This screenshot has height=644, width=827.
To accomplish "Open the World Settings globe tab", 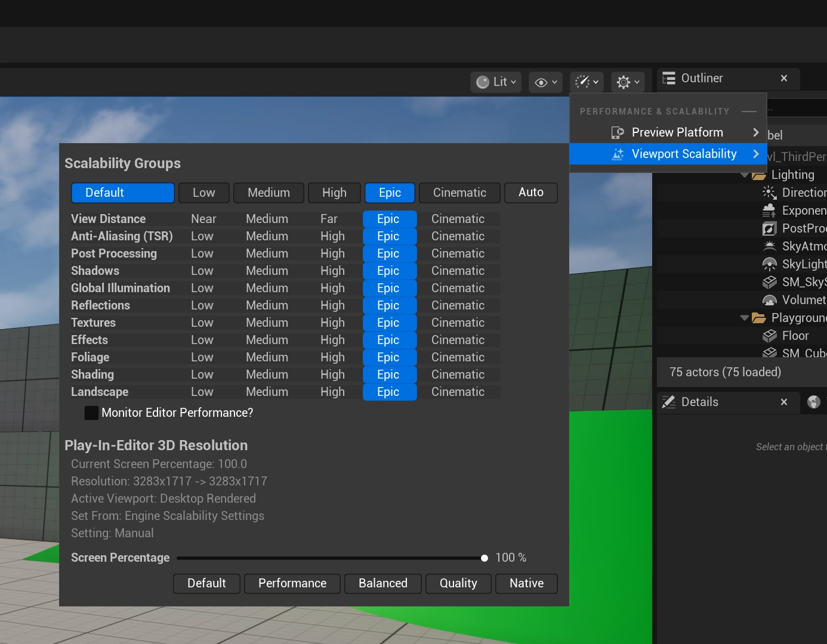I will (x=814, y=402).
